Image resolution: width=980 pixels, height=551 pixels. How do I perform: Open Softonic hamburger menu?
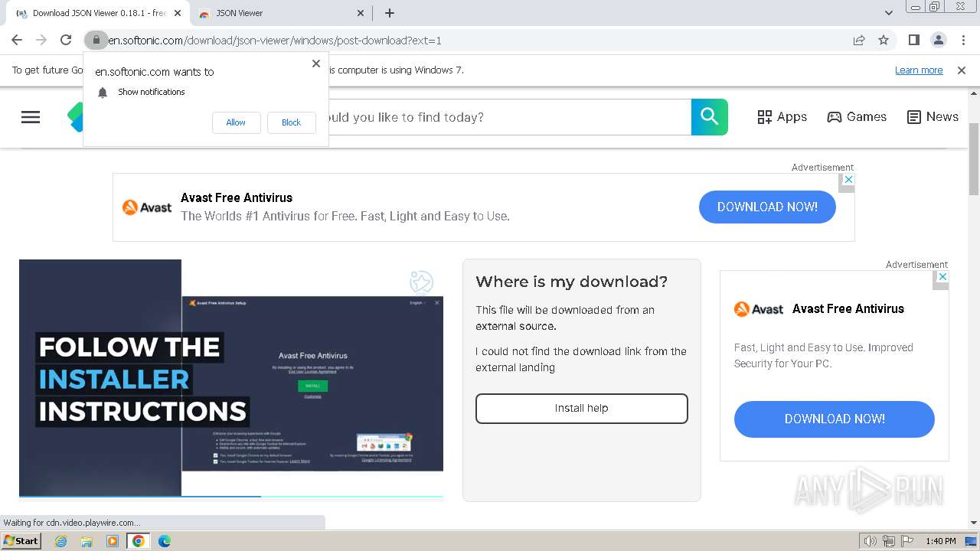click(31, 117)
